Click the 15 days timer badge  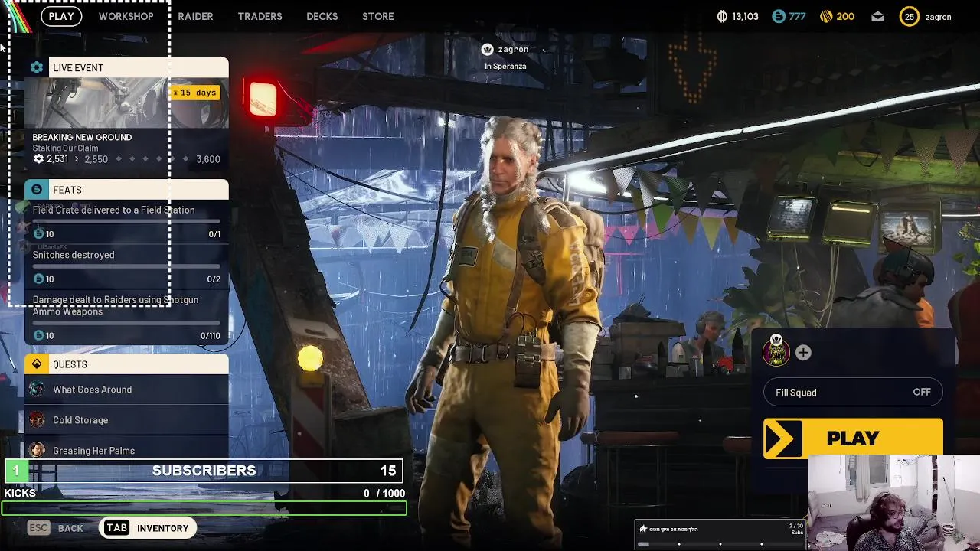pos(195,93)
